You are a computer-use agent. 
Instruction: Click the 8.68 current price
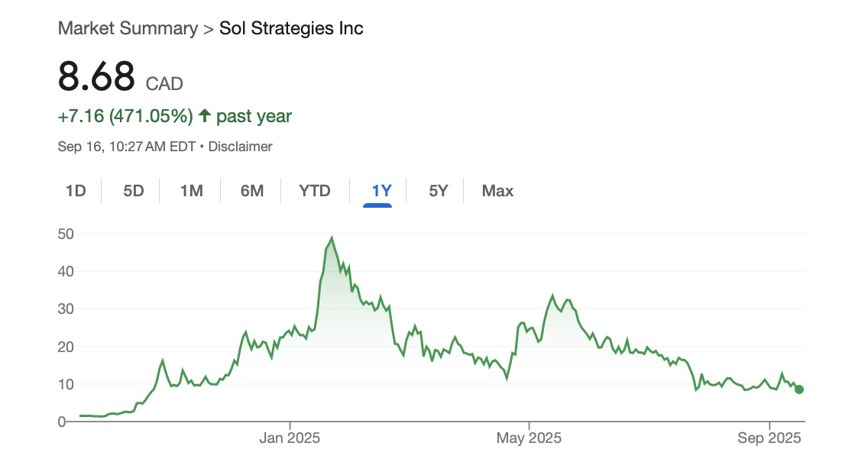tap(96, 77)
